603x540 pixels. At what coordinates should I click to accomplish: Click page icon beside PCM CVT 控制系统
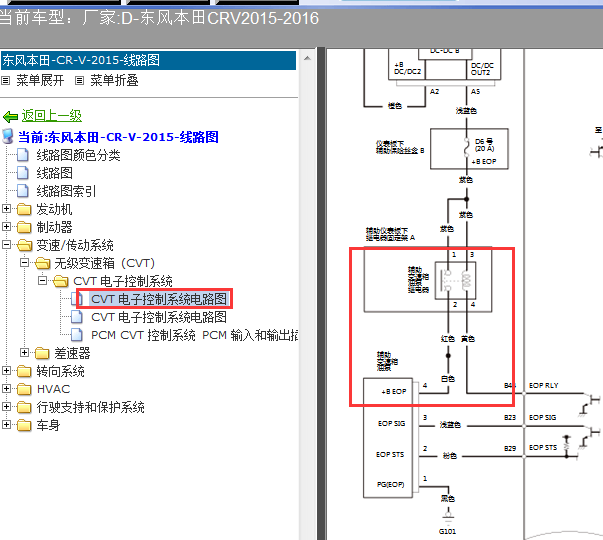[77, 335]
